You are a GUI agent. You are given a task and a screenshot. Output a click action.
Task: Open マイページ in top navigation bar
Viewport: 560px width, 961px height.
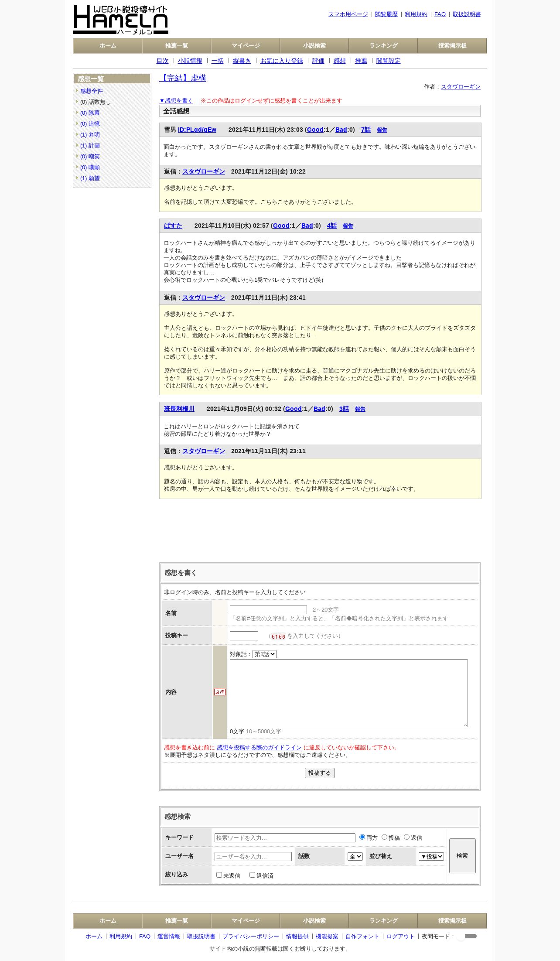pyautogui.click(x=246, y=46)
